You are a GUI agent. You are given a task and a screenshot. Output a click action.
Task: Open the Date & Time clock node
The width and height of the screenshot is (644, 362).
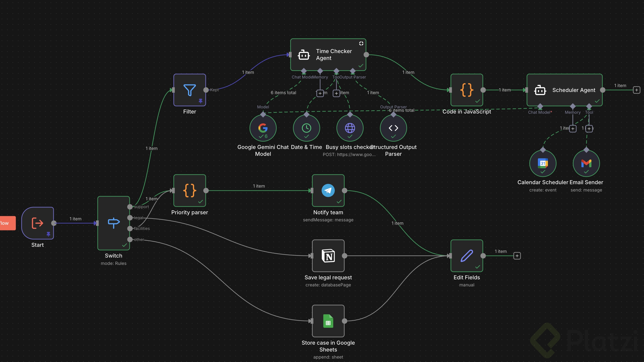(306, 128)
